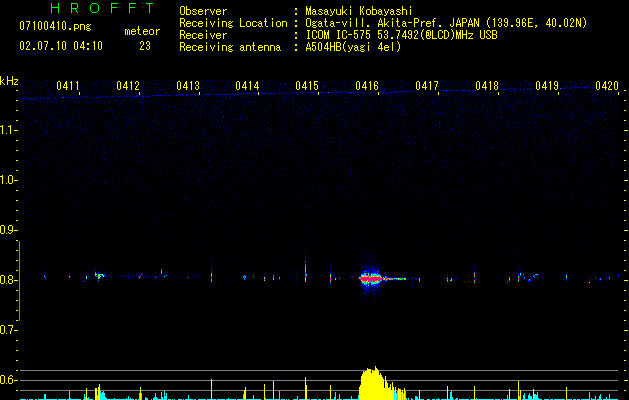Click the large red meteor echo at 0416
629x400 pixels.
371,278
